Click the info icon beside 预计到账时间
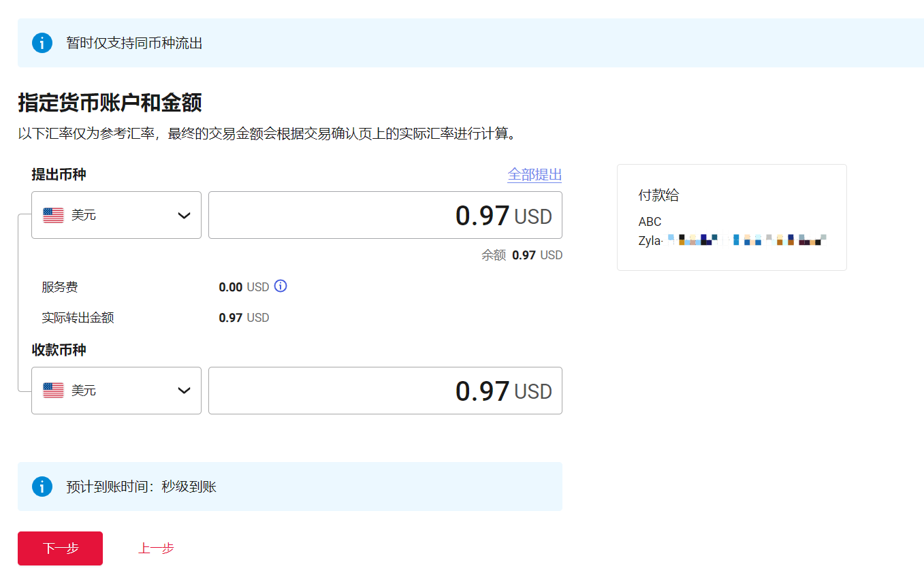This screenshot has width=924, height=575. [x=42, y=486]
